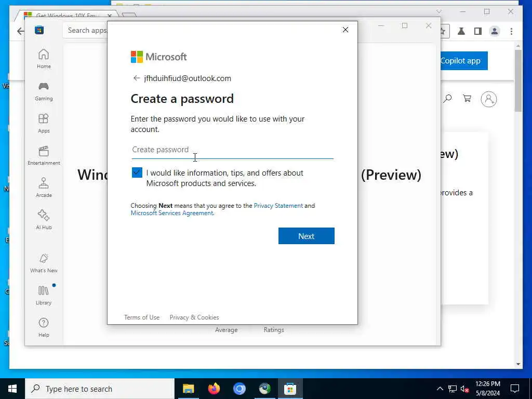Screen dimensions: 532x399
Task: Open Privacy & Cookies link
Action: (194, 317)
